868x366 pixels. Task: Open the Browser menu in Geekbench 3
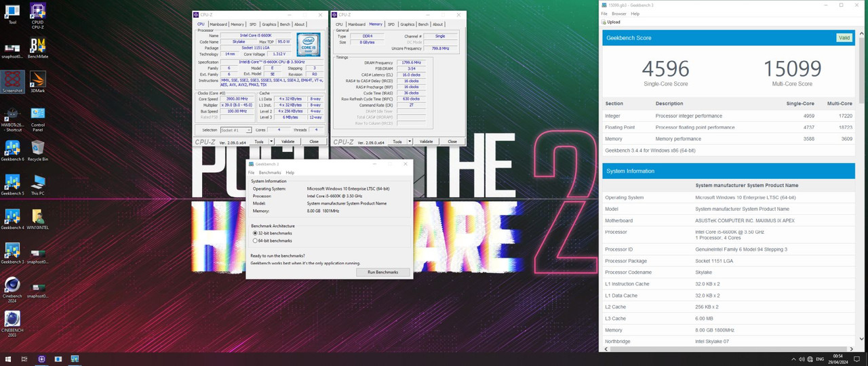click(x=619, y=14)
